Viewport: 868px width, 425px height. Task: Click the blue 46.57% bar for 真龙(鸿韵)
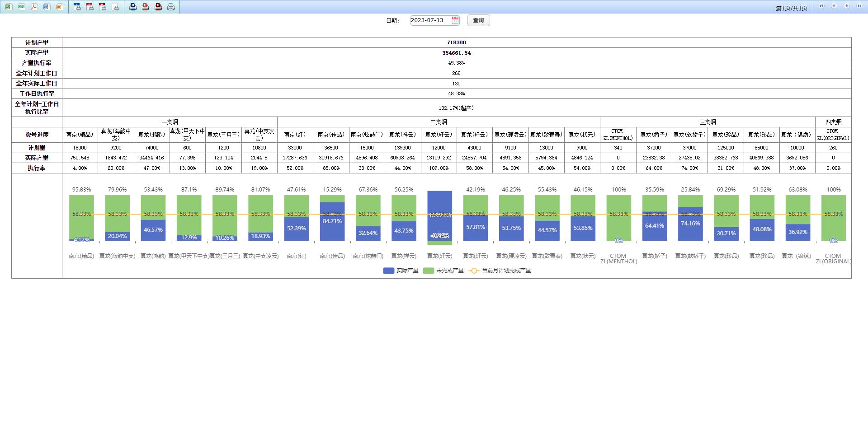[153, 230]
